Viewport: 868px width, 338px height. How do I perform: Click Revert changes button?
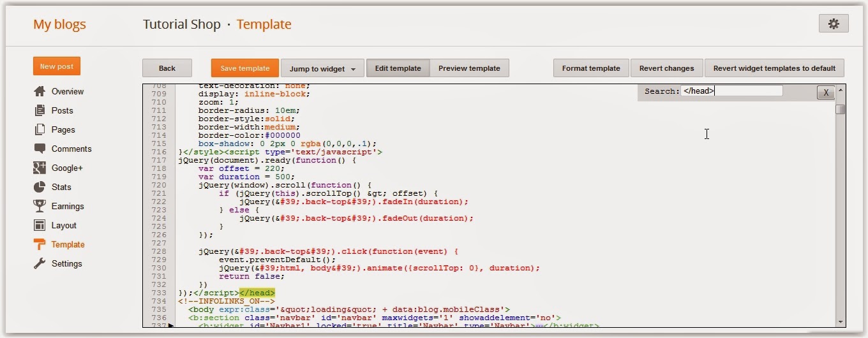[x=666, y=68]
